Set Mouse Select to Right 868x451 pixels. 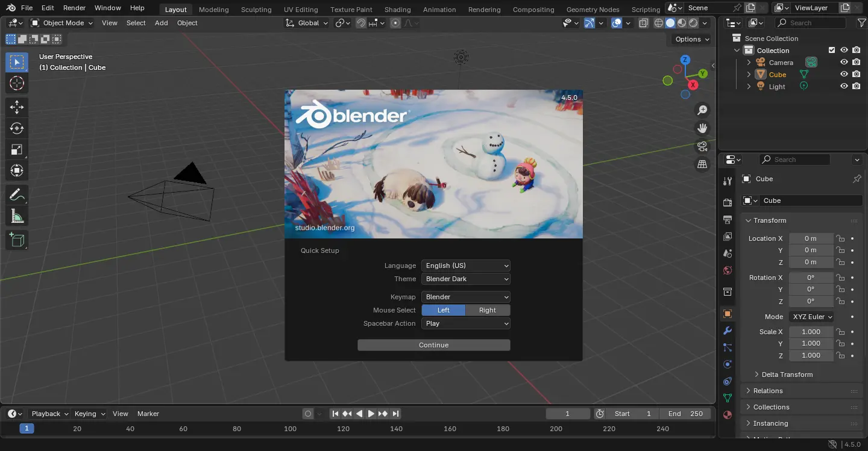point(488,310)
